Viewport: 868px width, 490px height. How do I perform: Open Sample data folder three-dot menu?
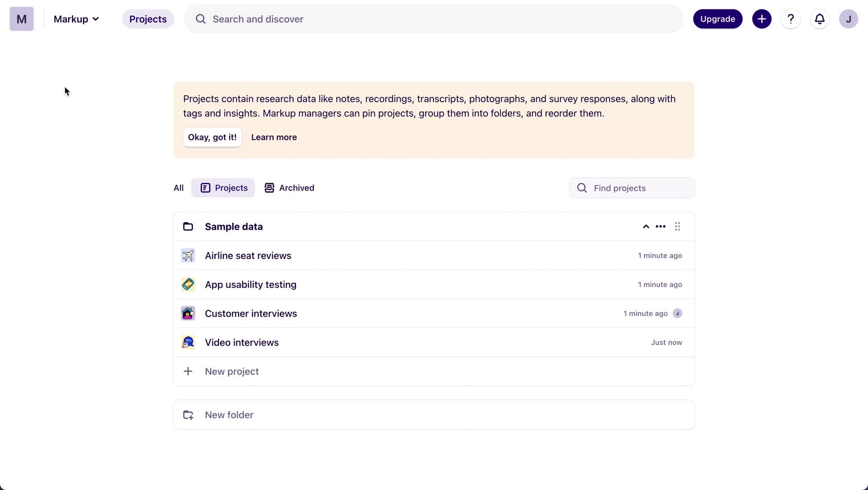pyautogui.click(x=660, y=227)
